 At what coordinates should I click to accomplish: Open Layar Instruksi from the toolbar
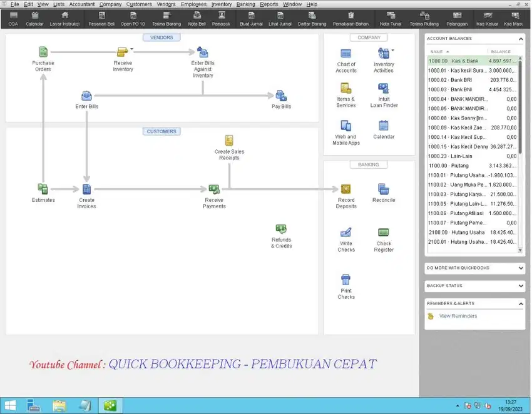[64, 19]
